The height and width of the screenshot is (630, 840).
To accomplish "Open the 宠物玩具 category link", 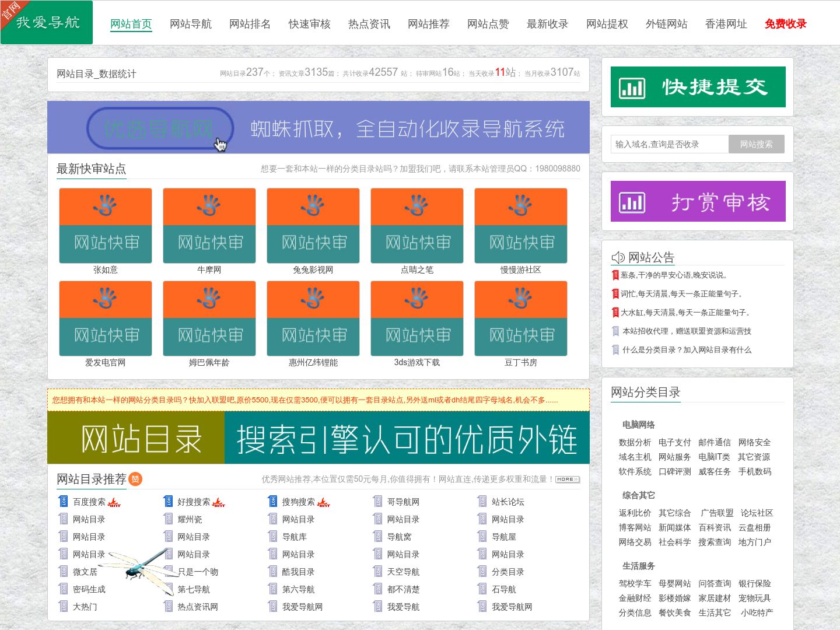I will click(755, 598).
